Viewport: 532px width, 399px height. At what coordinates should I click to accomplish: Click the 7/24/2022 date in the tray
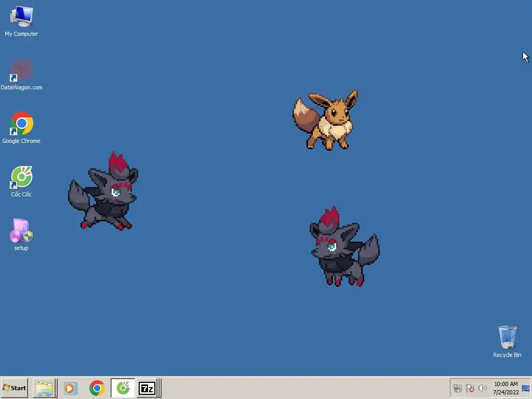tap(506, 392)
